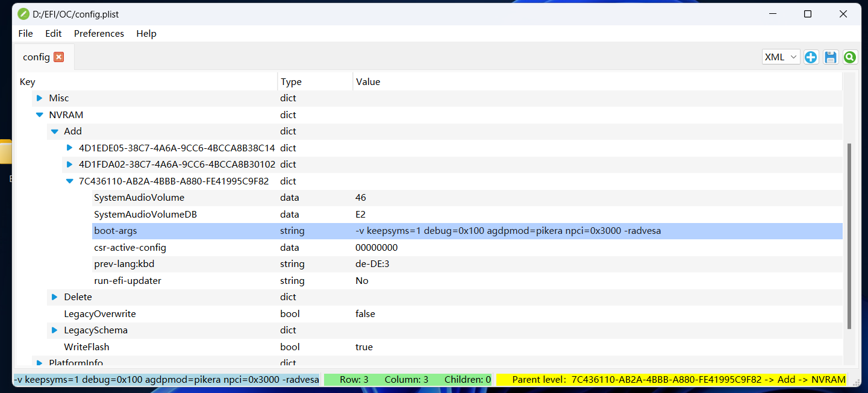The image size is (868, 393).
Task: Maximize the config.plist window
Action: pyautogui.click(x=808, y=14)
